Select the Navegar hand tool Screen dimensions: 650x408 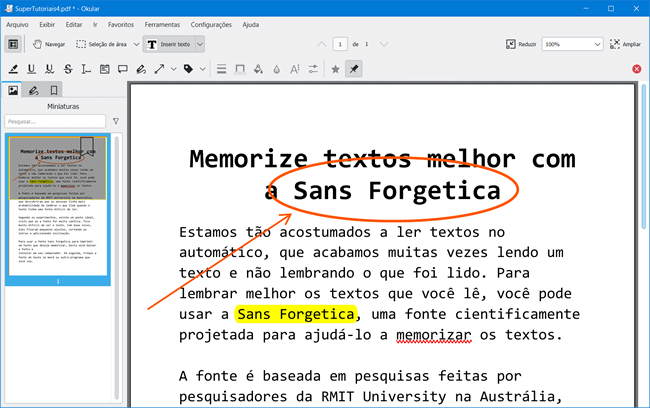[49, 44]
